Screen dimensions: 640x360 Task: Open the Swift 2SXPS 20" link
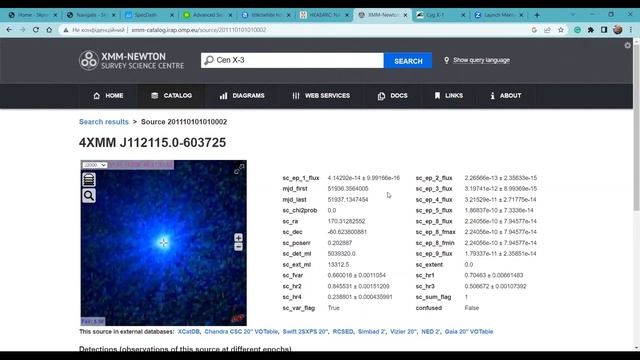coord(305,331)
